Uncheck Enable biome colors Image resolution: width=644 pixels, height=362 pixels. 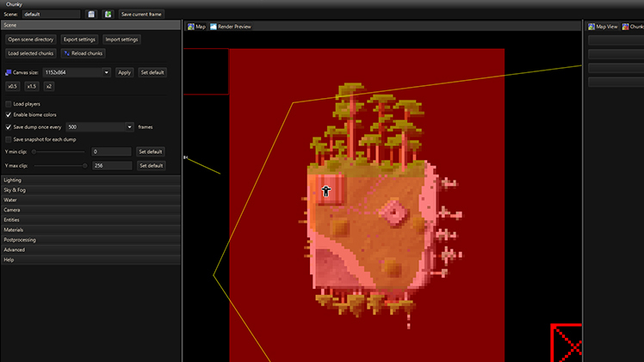(x=9, y=114)
